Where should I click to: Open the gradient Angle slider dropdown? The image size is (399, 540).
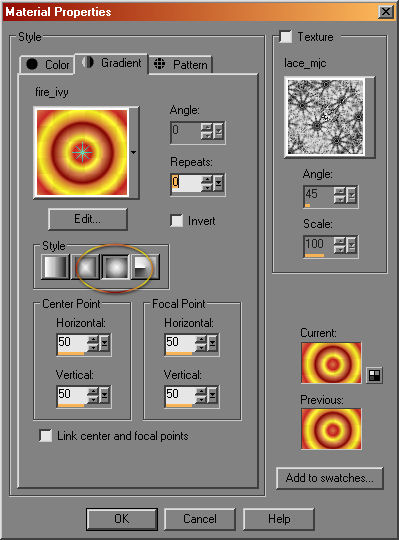point(218,131)
